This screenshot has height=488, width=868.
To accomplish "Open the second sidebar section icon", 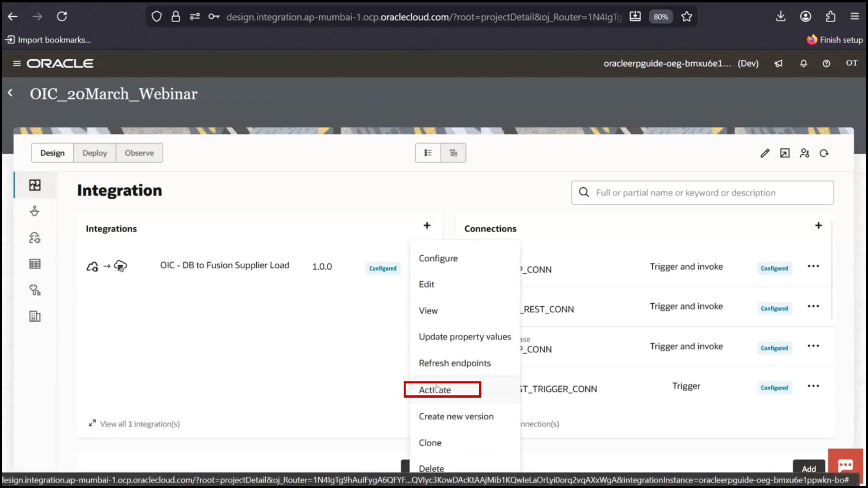I will pyautogui.click(x=35, y=211).
